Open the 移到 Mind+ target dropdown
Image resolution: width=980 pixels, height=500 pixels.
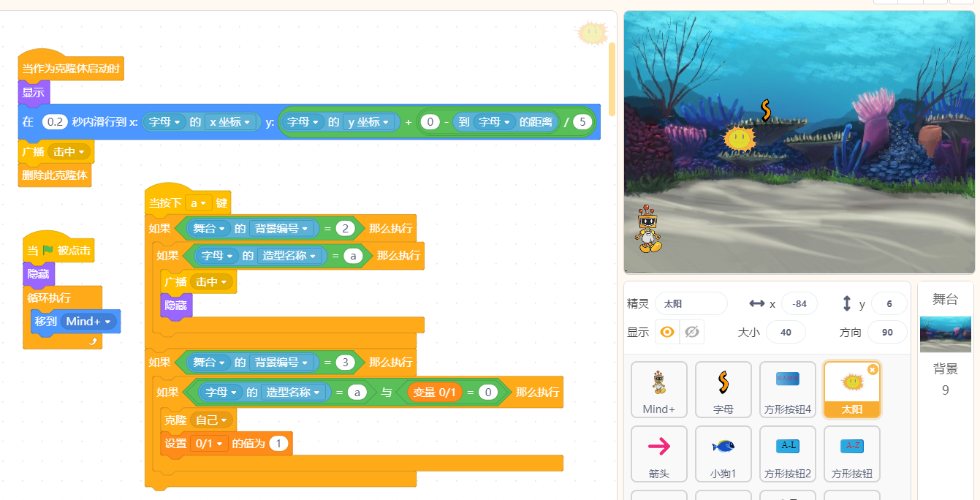[x=89, y=322]
